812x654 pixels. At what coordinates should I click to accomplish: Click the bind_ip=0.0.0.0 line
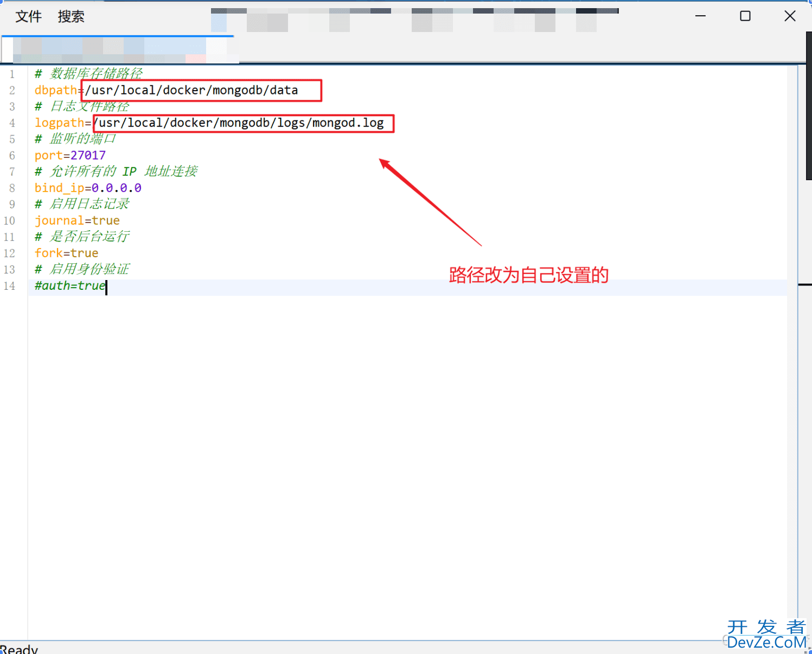[x=88, y=188]
